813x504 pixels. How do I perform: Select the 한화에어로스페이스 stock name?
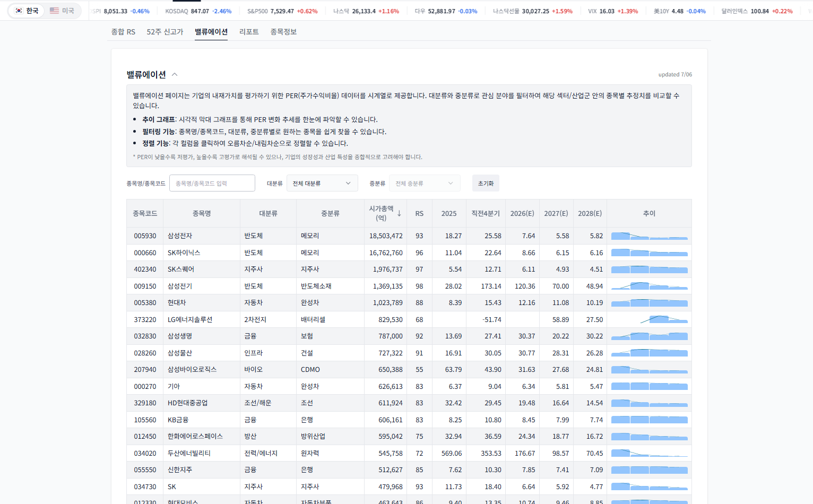[195, 437]
